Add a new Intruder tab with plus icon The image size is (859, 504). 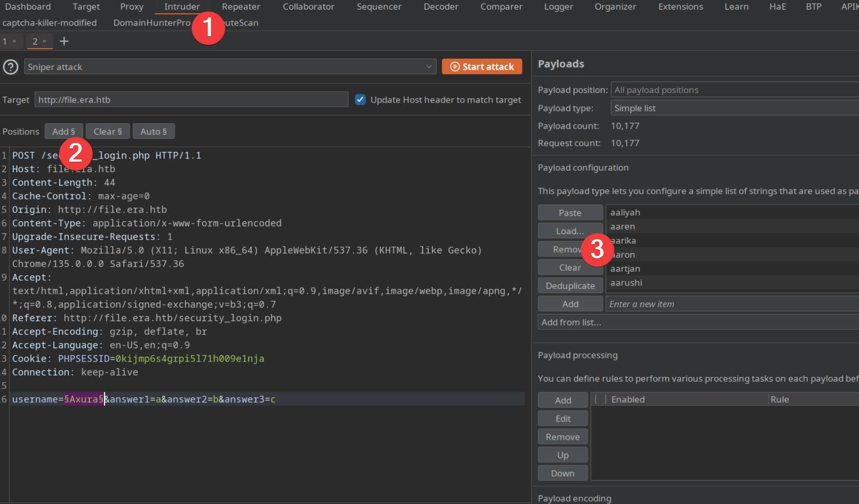(x=64, y=41)
